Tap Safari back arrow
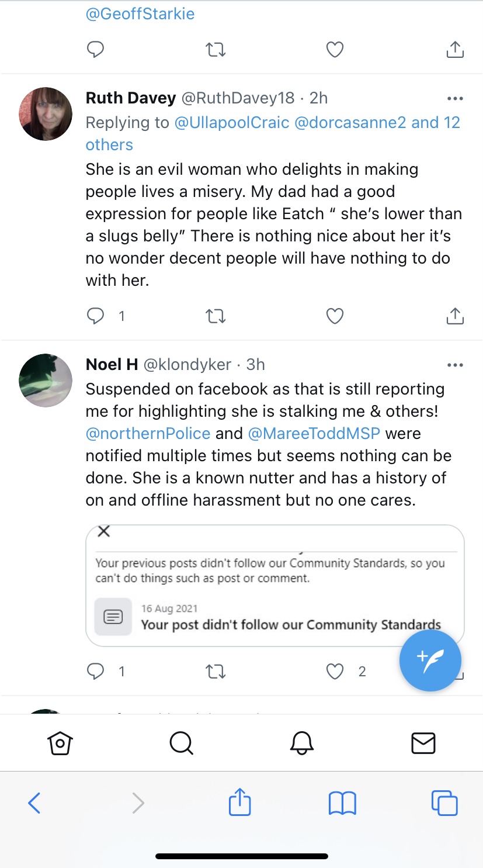 pyautogui.click(x=34, y=803)
